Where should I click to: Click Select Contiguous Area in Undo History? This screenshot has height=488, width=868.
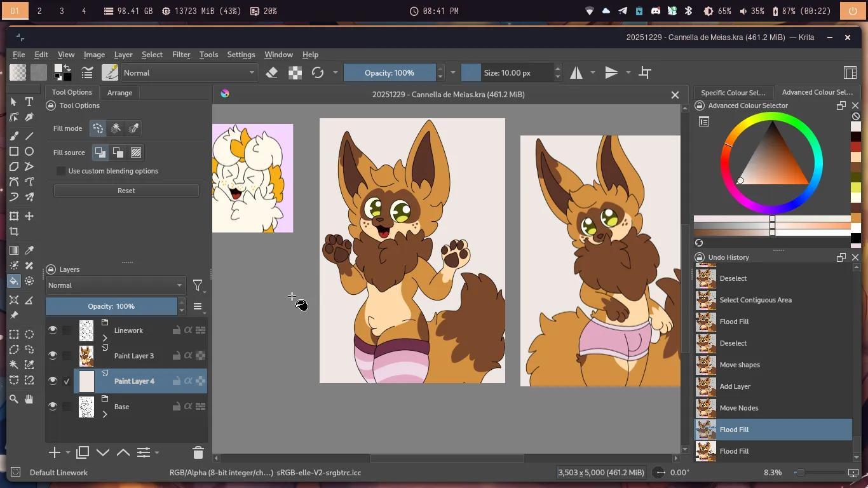point(756,300)
